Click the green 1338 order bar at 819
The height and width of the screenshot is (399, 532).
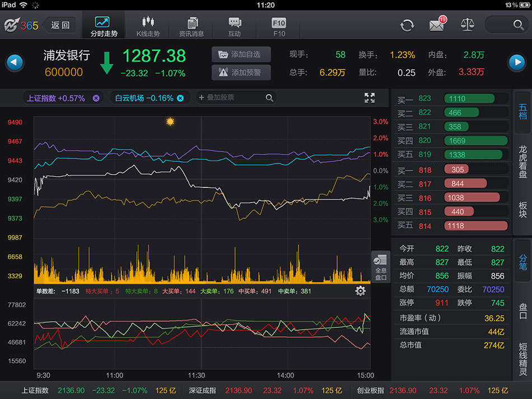pos(473,155)
